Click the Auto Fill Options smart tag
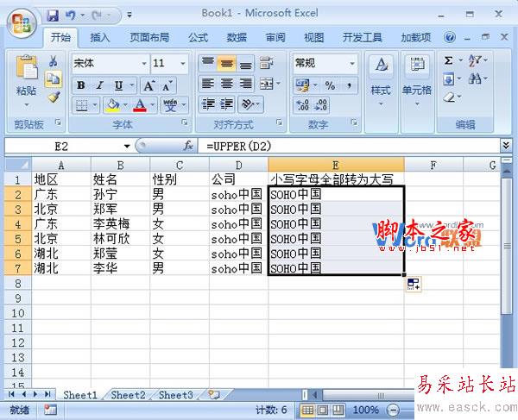 point(414,284)
